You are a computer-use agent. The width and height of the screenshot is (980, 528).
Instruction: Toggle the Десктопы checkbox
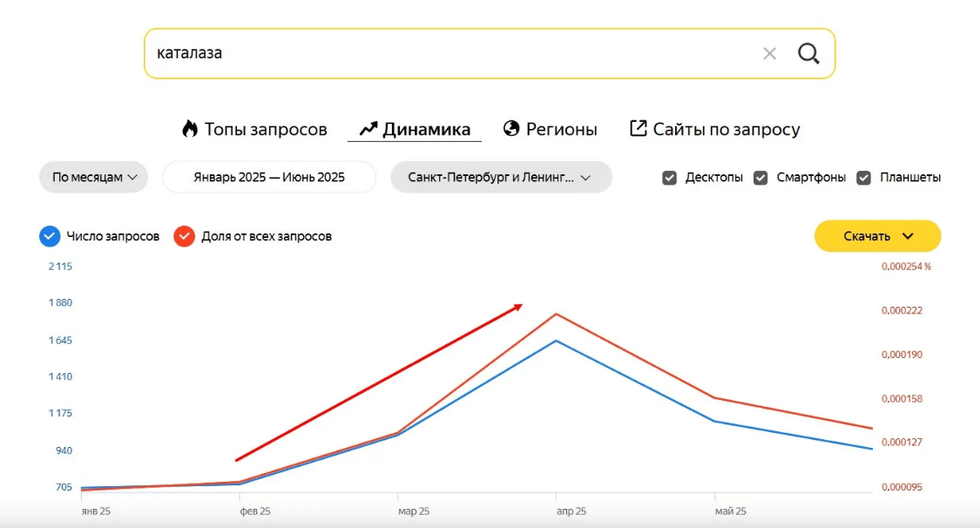669,178
